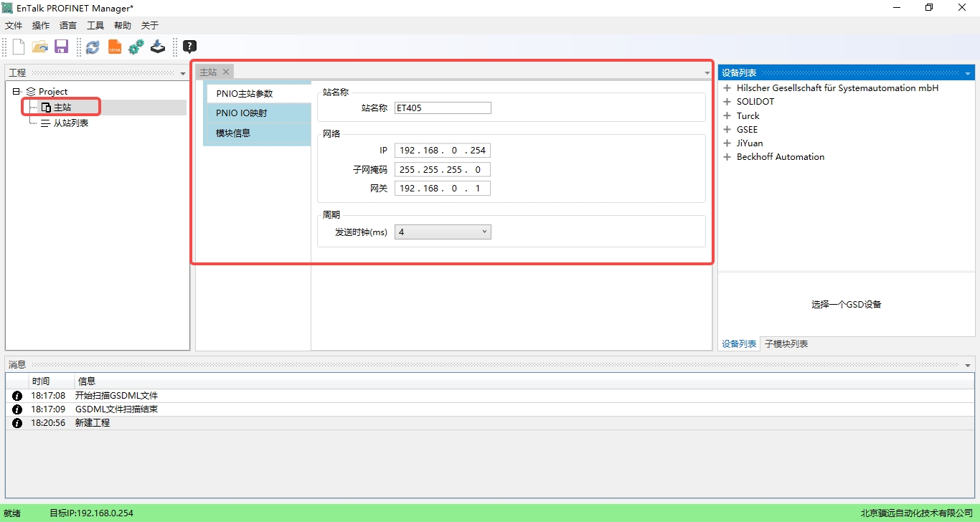
Task: Switch to the PNIO IO映射 tab
Action: pos(242,113)
